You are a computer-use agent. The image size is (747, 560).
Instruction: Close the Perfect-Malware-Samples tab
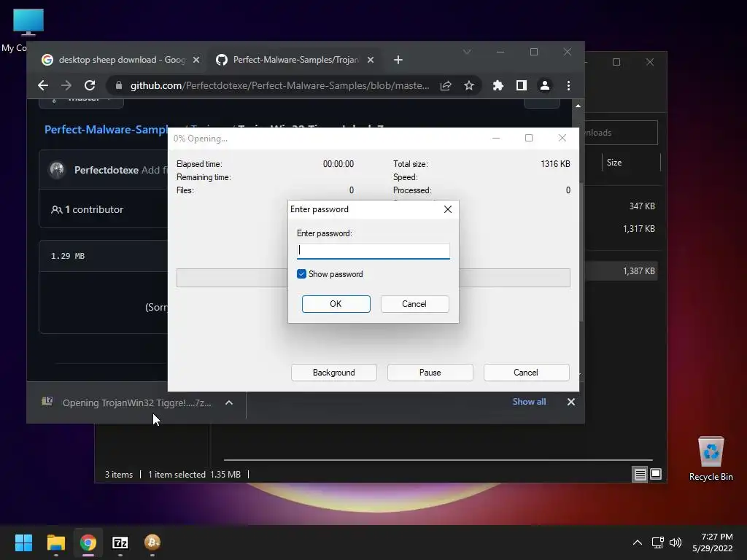(x=371, y=60)
